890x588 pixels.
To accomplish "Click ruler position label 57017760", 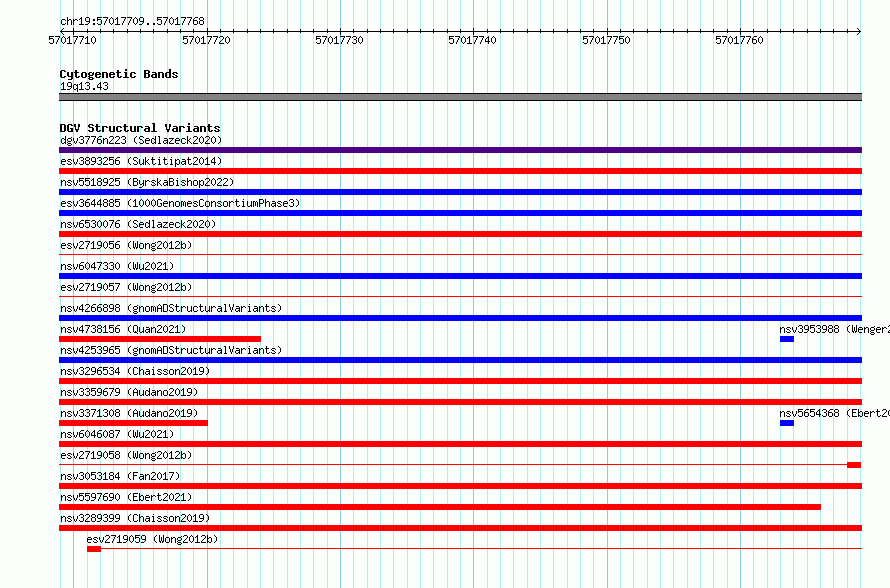I will click(x=740, y=40).
